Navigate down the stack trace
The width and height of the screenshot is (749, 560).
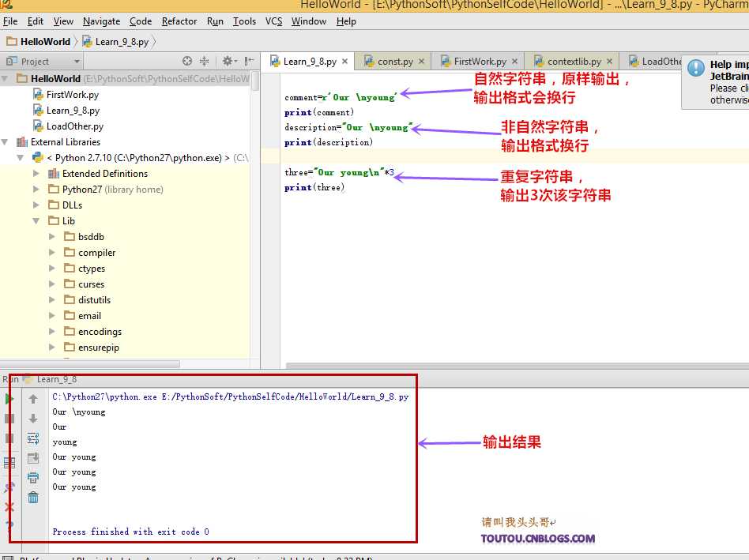[x=33, y=419]
